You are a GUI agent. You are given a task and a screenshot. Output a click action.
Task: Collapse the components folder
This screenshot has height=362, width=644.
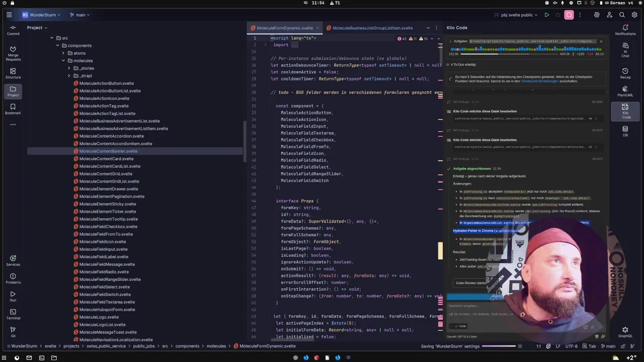[x=57, y=46]
